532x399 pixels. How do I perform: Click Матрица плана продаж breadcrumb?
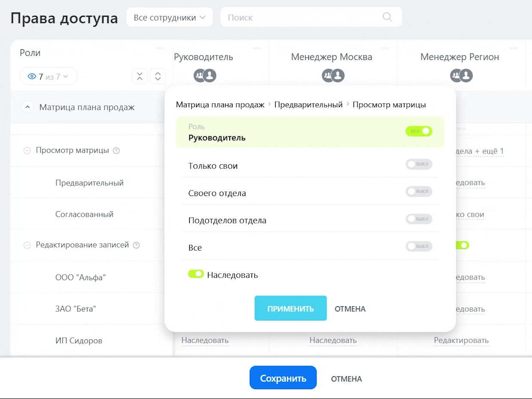pos(220,105)
